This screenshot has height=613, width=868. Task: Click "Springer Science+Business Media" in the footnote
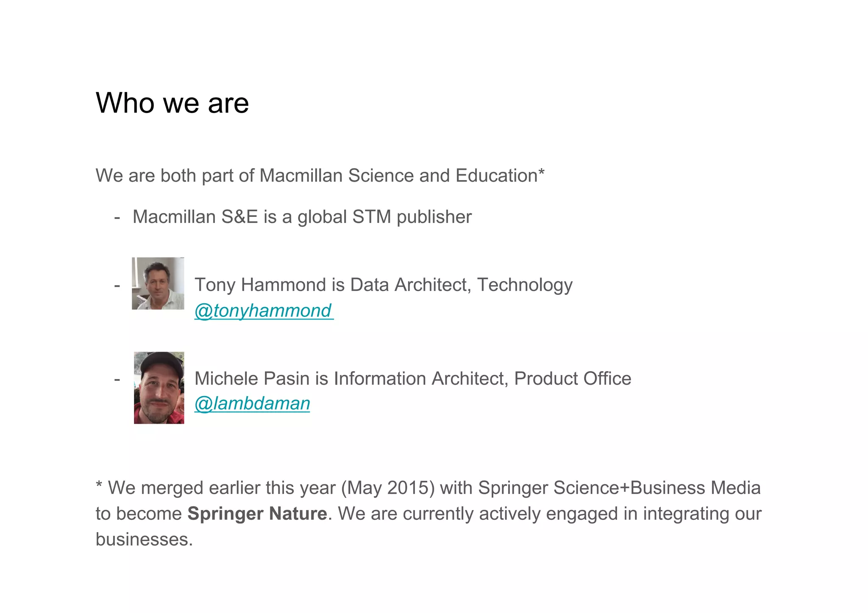pyautogui.click(x=619, y=488)
